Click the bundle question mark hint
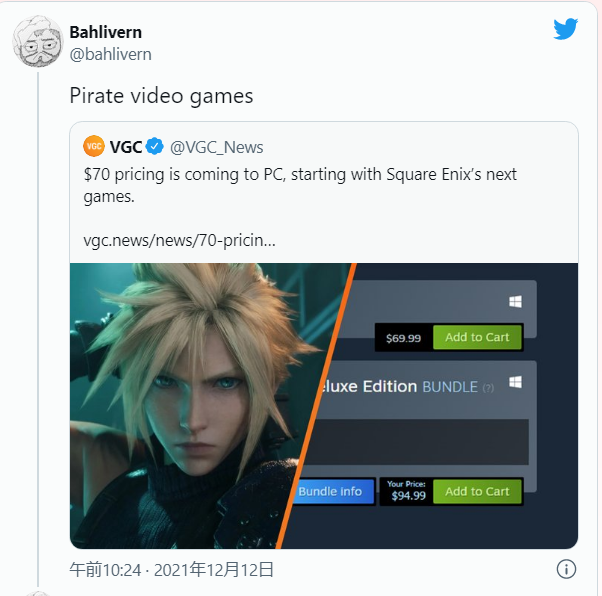The image size is (602, 596). coord(488,388)
